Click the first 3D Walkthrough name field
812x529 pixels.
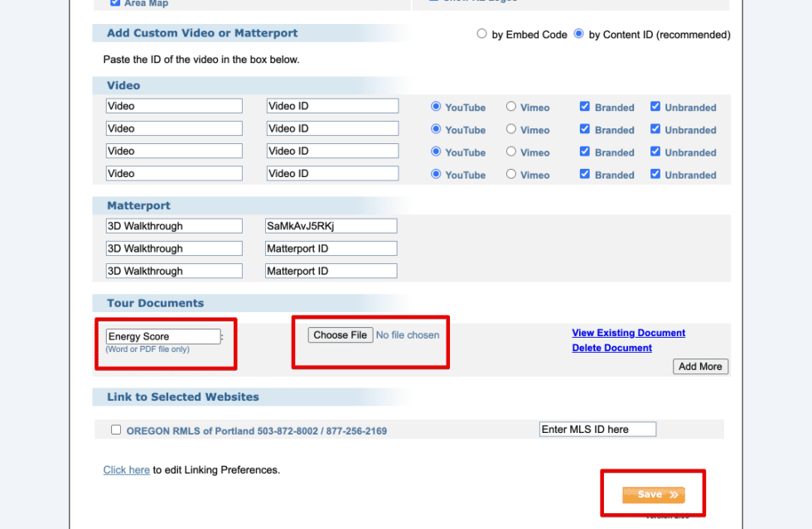pos(174,226)
